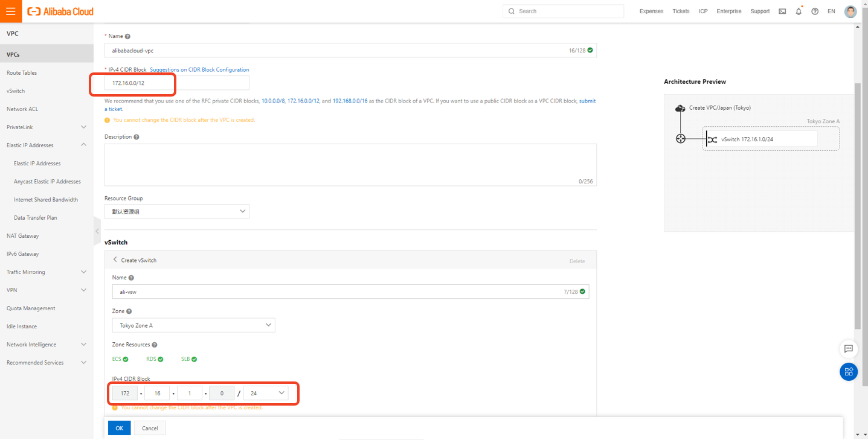Click the back arrow next to Create vSwitch

[115, 260]
